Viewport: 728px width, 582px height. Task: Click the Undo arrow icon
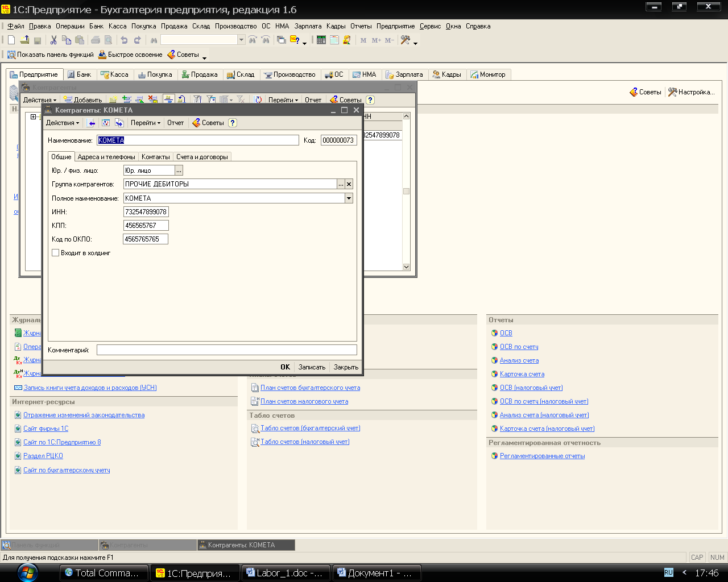[x=124, y=40]
